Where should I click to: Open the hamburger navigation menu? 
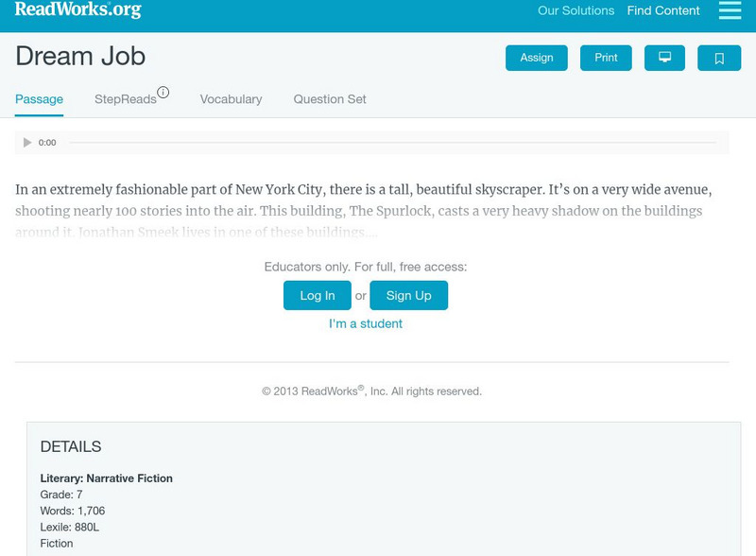pos(728,11)
